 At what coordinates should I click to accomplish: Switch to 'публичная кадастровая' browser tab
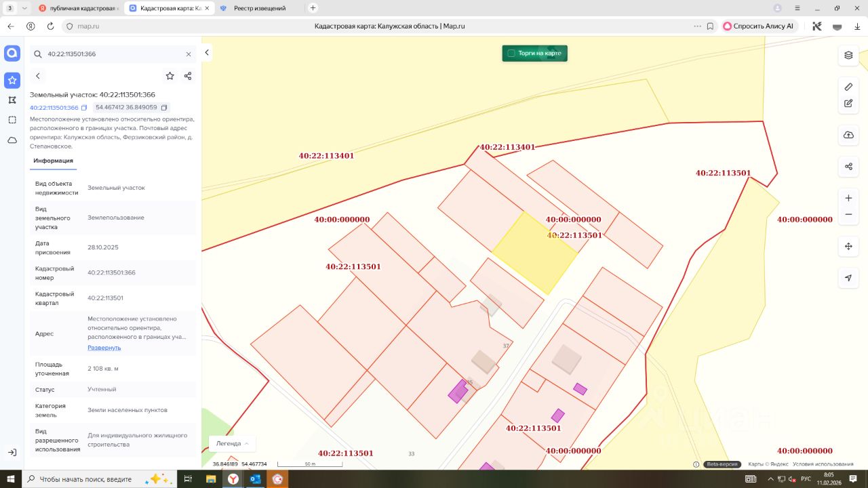pos(79,8)
